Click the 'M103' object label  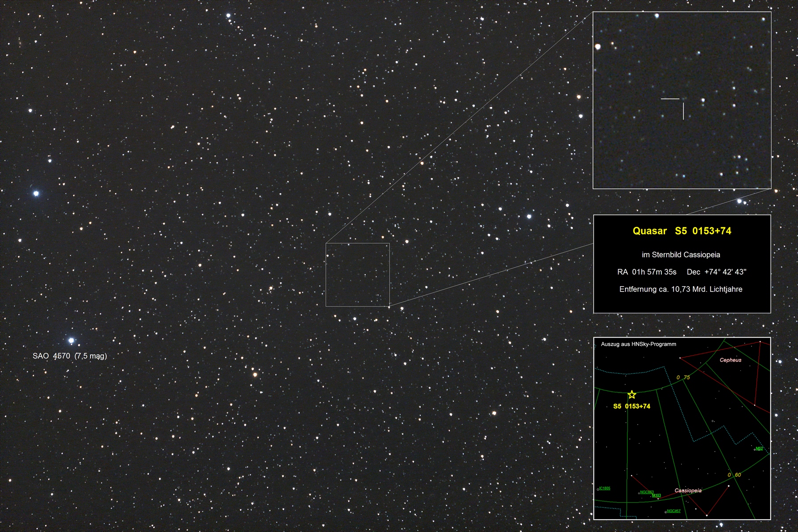tap(657, 496)
